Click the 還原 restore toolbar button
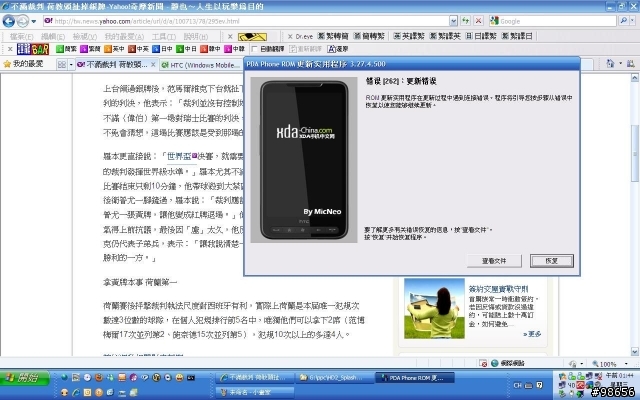This screenshot has width=640, height=400. (x=338, y=49)
